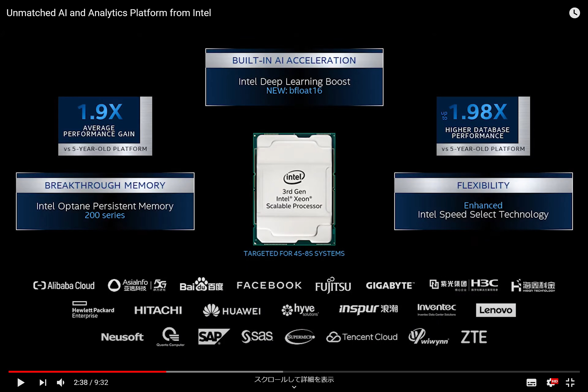Viewport: 588px width, 392px height.
Task: Toggle subtitles on with the CC button
Action: [x=531, y=382]
